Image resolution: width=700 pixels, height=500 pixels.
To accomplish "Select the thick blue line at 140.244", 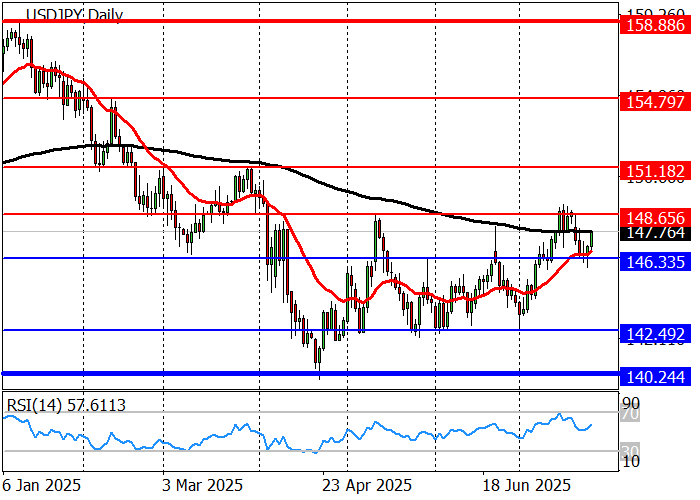I will click(x=300, y=373).
